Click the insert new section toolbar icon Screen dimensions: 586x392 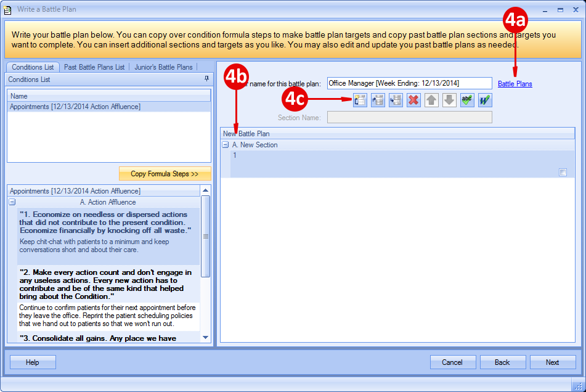tap(360, 100)
